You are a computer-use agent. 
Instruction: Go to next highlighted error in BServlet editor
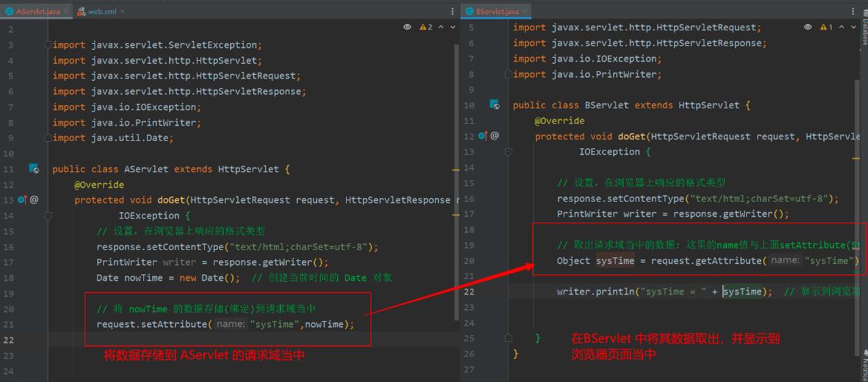point(853,27)
